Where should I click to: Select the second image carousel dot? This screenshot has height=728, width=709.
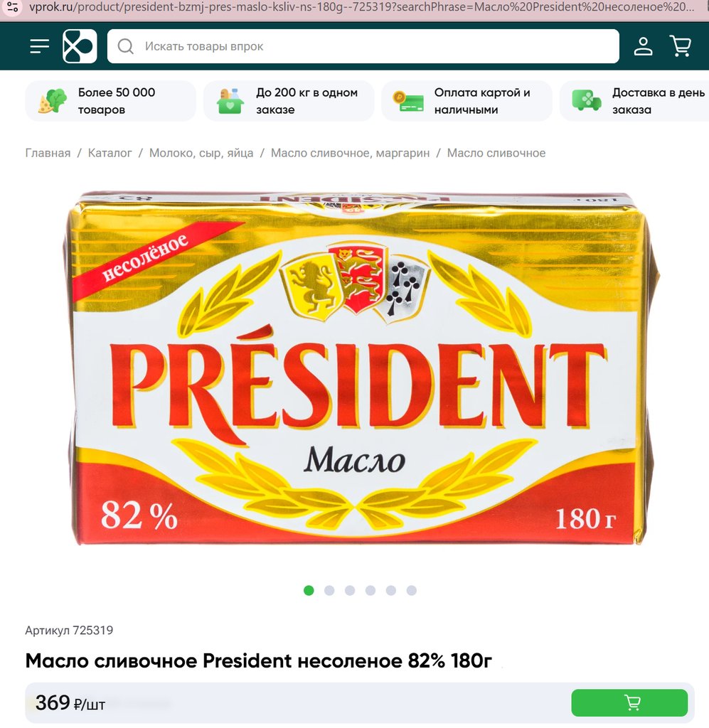coord(329,591)
